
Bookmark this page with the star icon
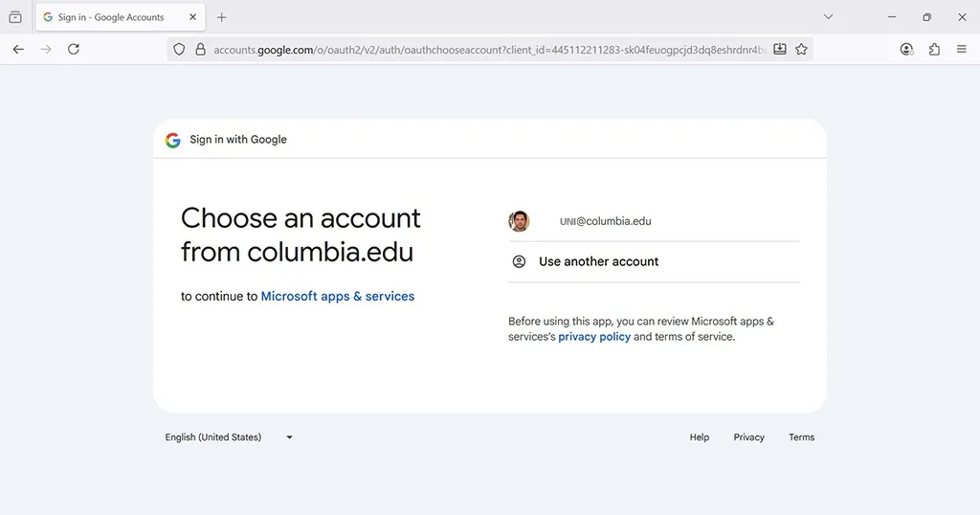coord(801,50)
